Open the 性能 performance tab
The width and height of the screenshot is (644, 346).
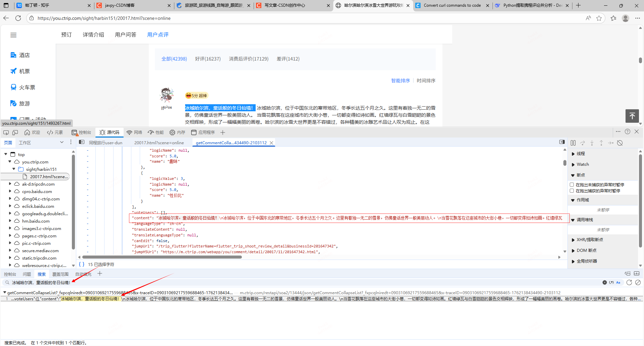tap(156, 132)
